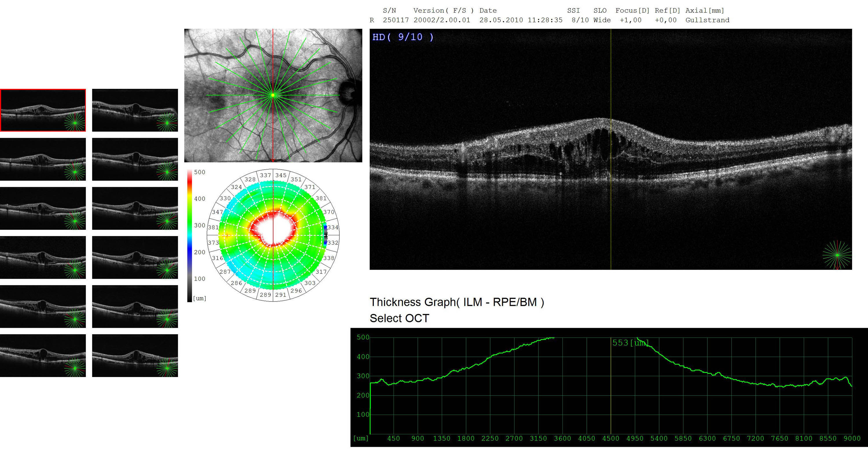Click the sector value 345 on the thickness map
The height and width of the screenshot is (476, 868).
(x=281, y=175)
